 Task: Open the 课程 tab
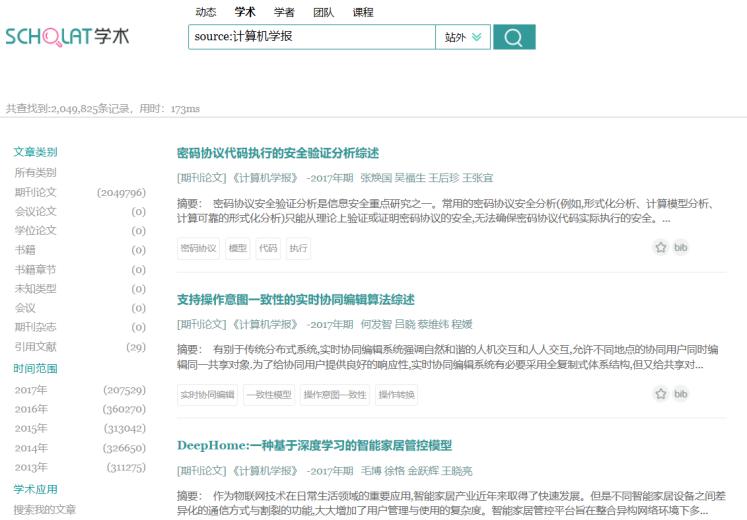(x=363, y=12)
